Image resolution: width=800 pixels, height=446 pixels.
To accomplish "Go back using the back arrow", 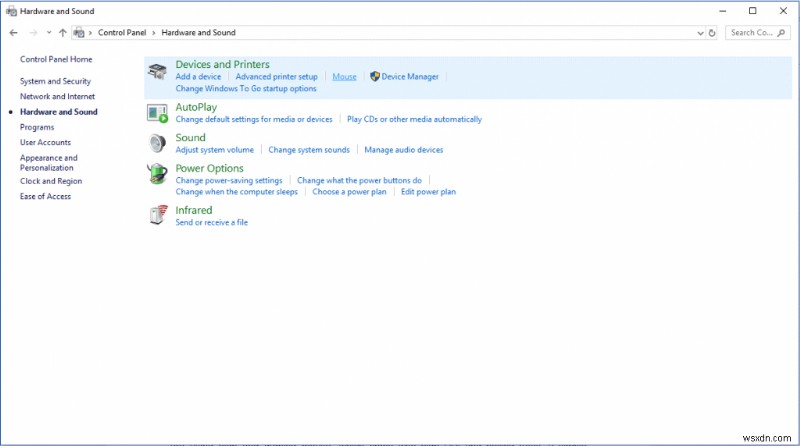I will pos(14,33).
